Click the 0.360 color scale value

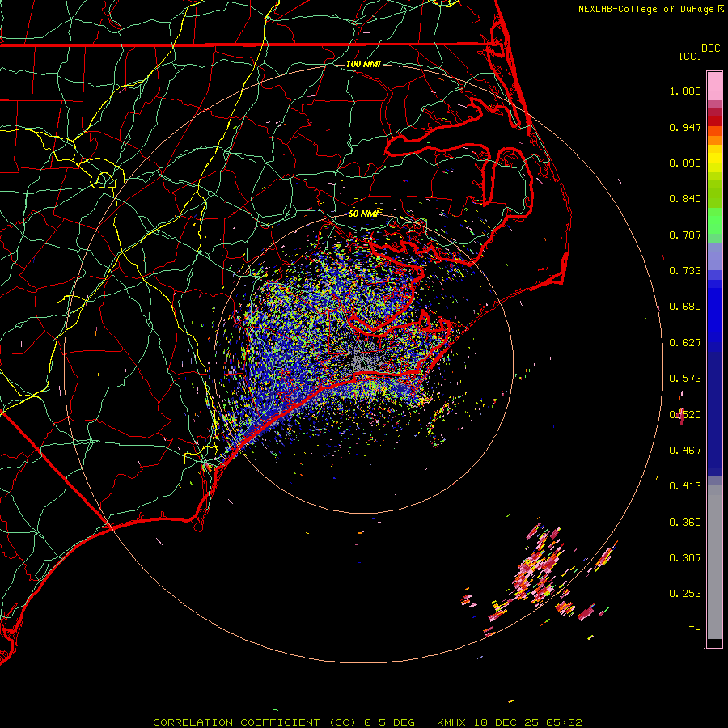[685, 523]
